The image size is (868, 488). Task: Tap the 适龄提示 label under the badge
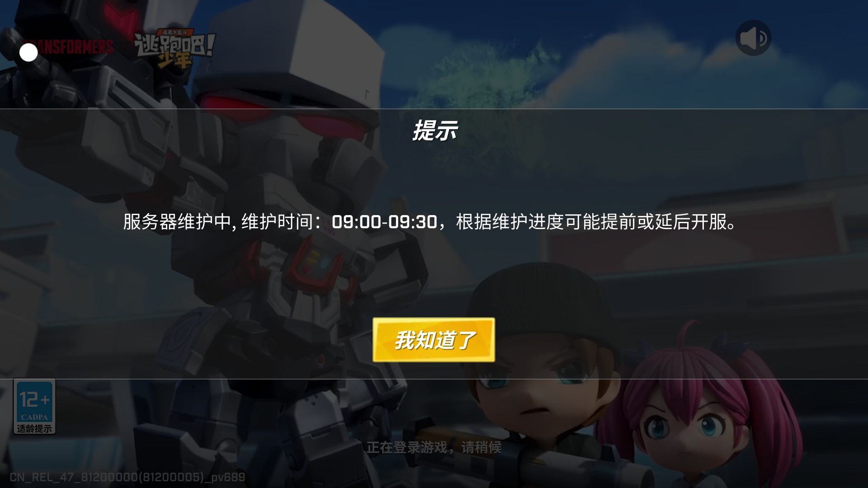[x=34, y=428]
